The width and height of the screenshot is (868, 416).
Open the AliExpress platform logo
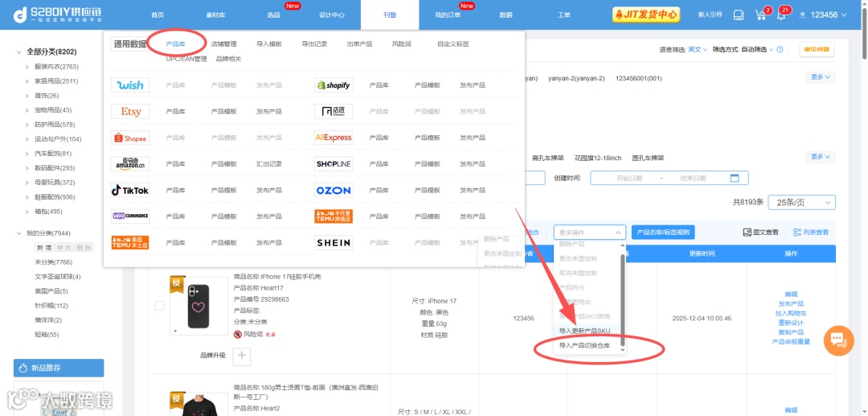(334, 138)
